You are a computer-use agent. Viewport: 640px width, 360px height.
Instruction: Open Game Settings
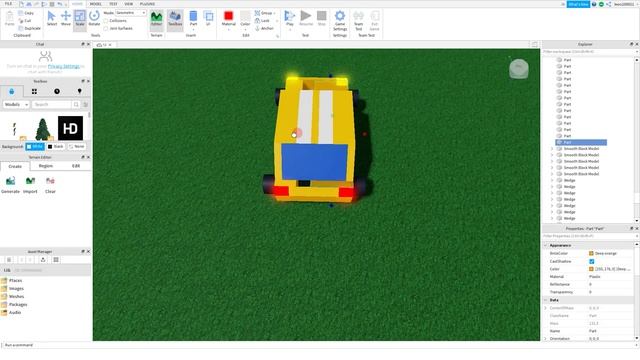point(340,20)
